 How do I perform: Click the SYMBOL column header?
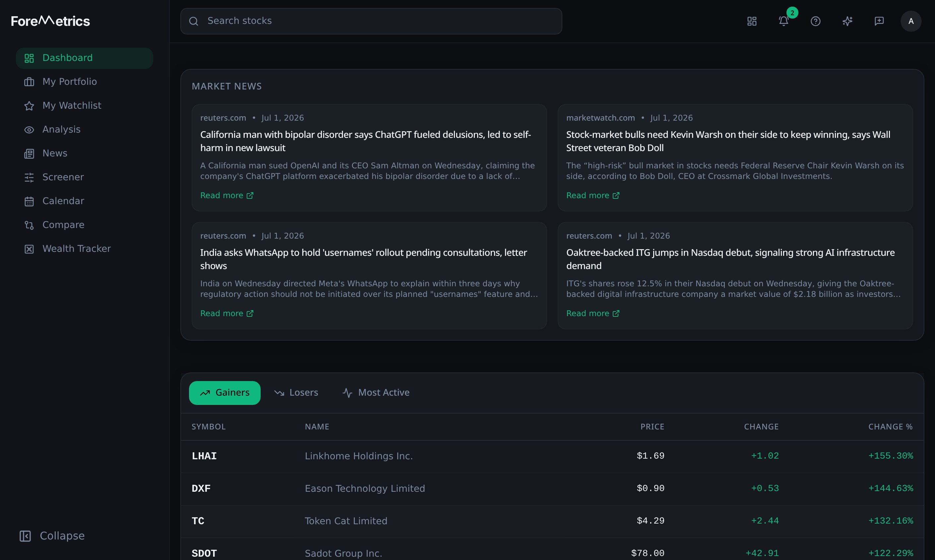[x=208, y=427]
